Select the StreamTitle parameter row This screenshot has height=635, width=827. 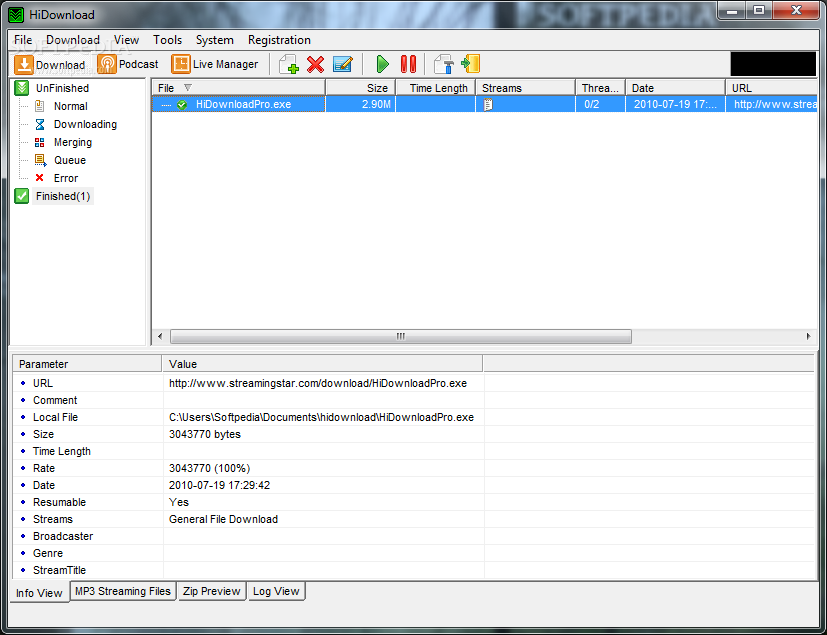[x=414, y=570]
